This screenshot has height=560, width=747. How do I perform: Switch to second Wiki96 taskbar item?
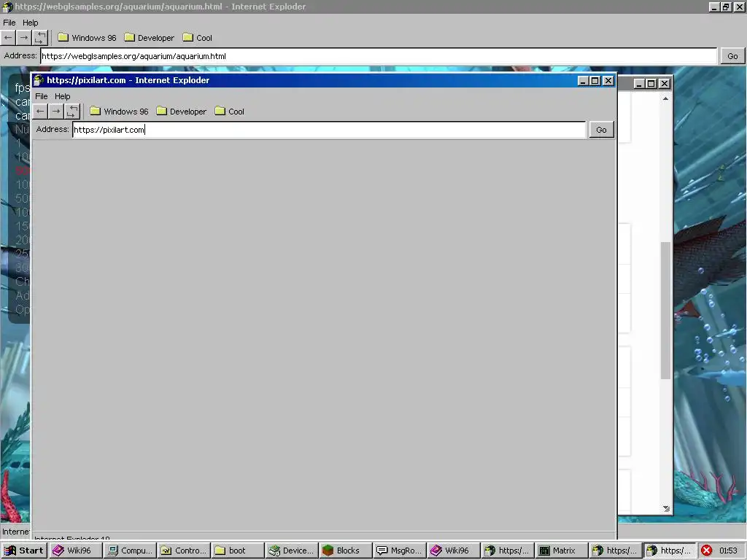(452, 551)
